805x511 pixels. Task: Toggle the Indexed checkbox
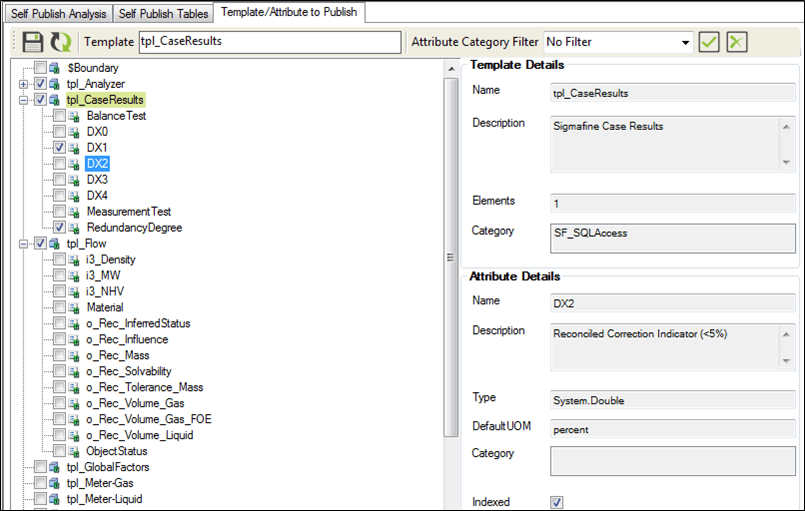[557, 502]
